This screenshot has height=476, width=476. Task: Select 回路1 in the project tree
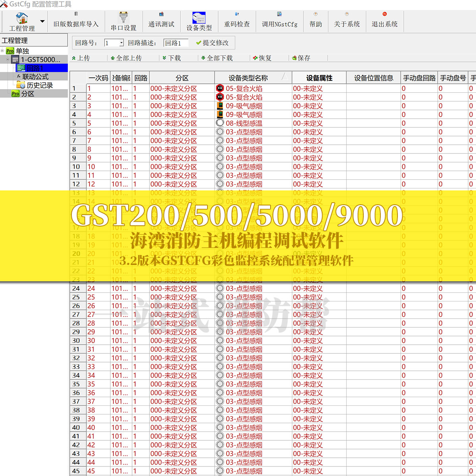(35, 68)
